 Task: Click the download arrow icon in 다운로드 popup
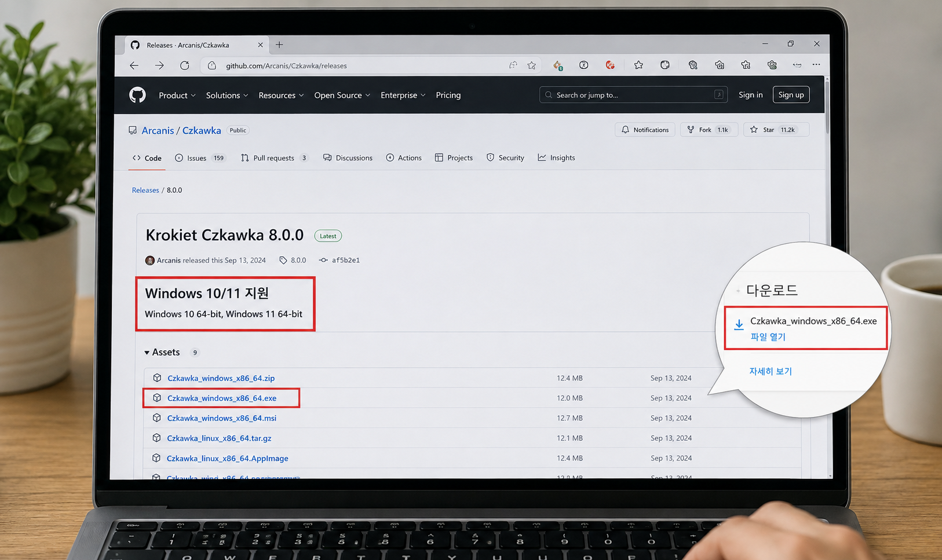pos(739,324)
